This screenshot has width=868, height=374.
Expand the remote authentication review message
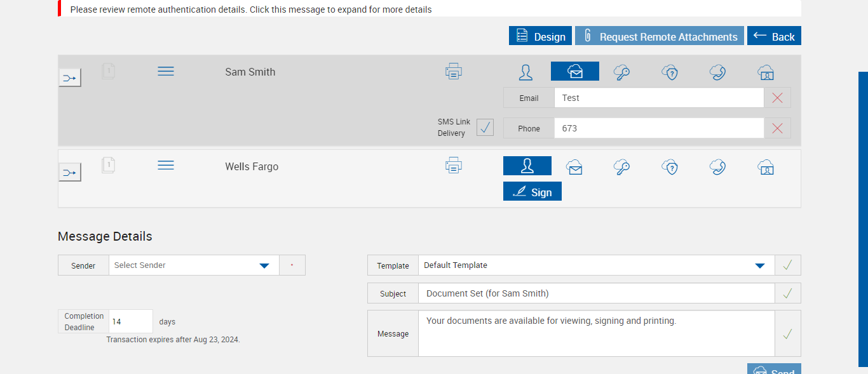point(251,10)
